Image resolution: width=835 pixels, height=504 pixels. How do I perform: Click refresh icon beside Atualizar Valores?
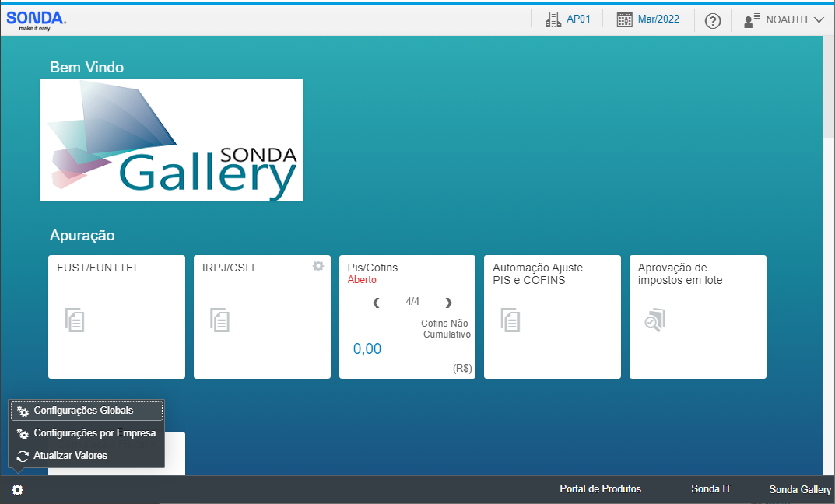pyautogui.click(x=23, y=456)
